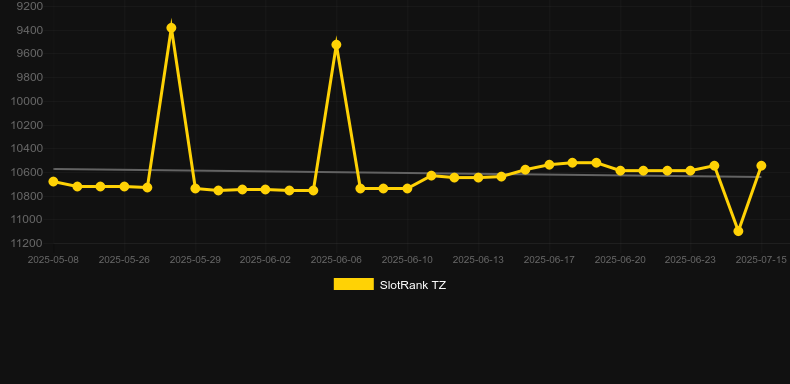Image resolution: width=790 pixels, height=384 pixels.
Task: Select the data point above 2025-06-23
Action: (690, 171)
